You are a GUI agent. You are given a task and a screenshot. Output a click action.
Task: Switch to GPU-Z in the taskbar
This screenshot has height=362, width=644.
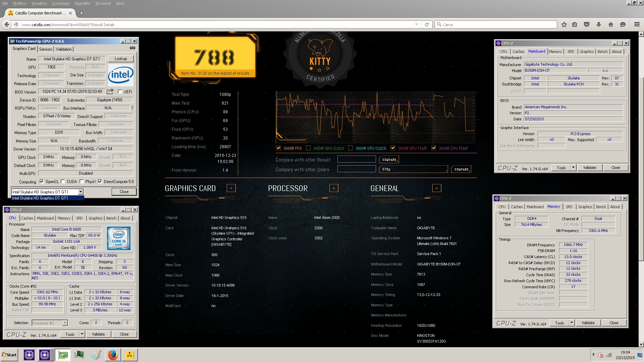point(63,355)
